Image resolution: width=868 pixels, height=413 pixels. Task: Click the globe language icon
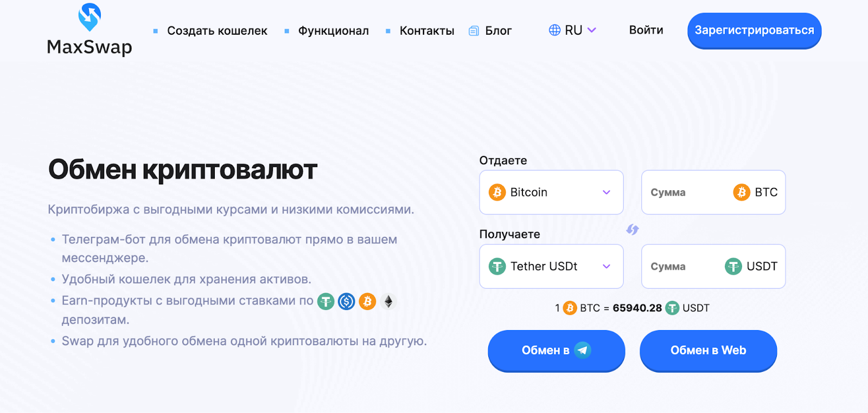[554, 30]
